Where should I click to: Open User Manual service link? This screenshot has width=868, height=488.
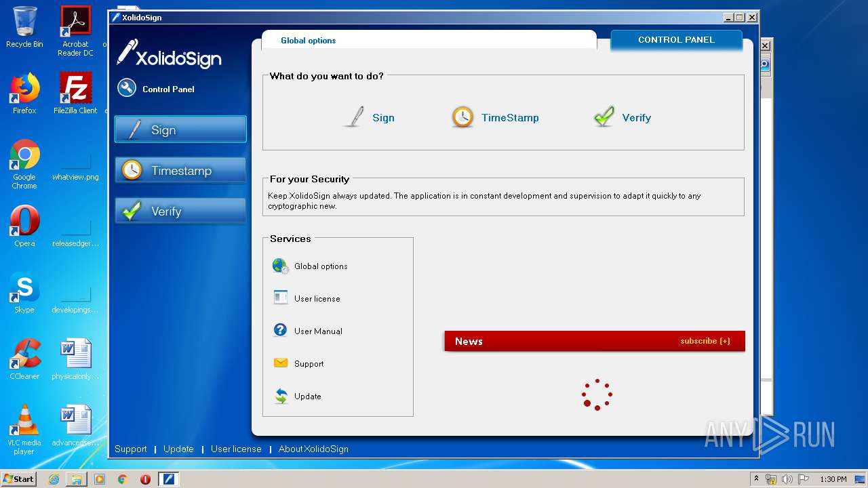318,331
